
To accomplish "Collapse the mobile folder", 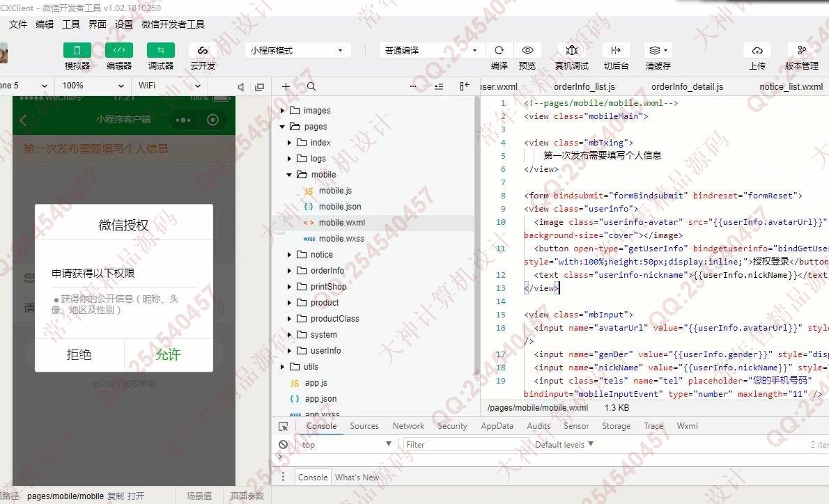I will tap(289, 174).
